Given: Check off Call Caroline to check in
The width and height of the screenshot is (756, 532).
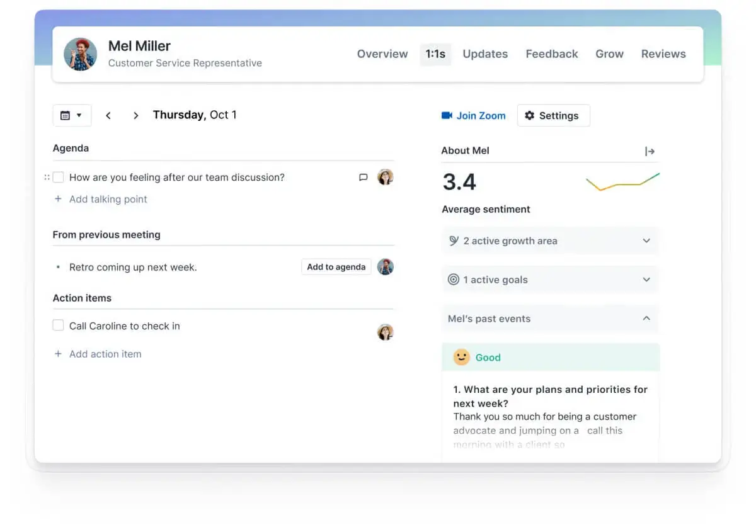Looking at the screenshot, I should [x=58, y=325].
